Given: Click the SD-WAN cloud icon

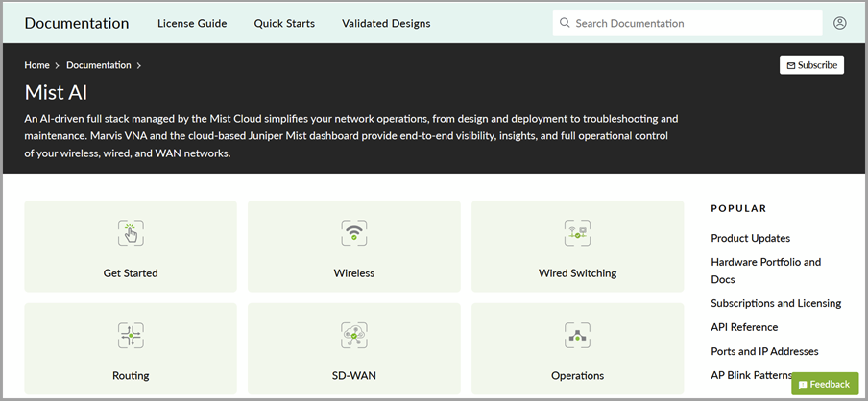Looking at the screenshot, I should pos(354,335).
